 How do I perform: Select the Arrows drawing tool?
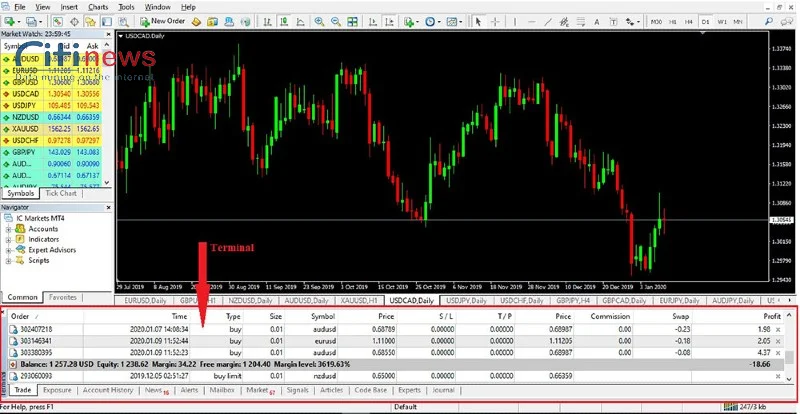[630, 21]
